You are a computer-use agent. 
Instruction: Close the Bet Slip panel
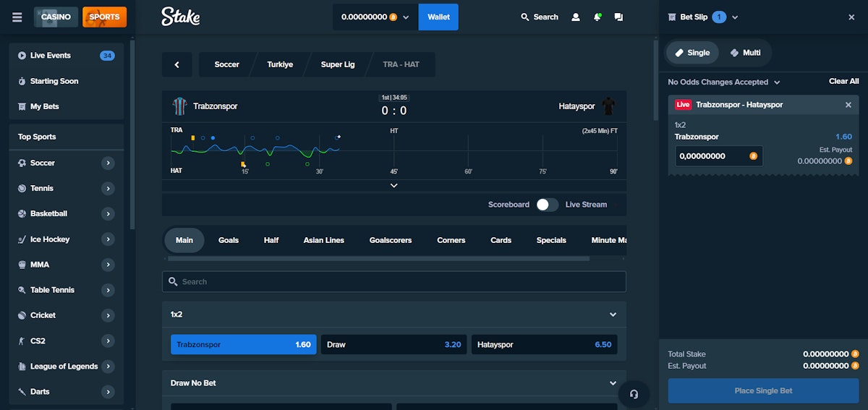[x=851, y=17]
